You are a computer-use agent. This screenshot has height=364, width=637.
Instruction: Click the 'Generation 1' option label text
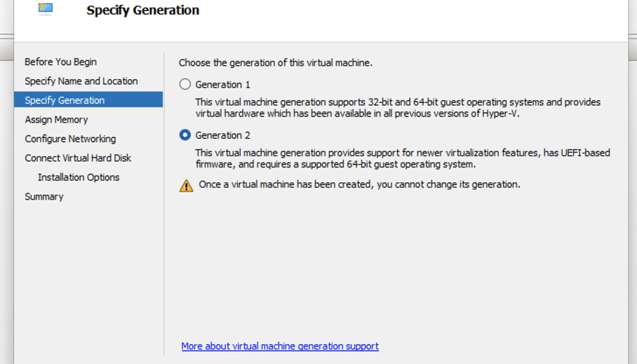click(x=222, y=85)
